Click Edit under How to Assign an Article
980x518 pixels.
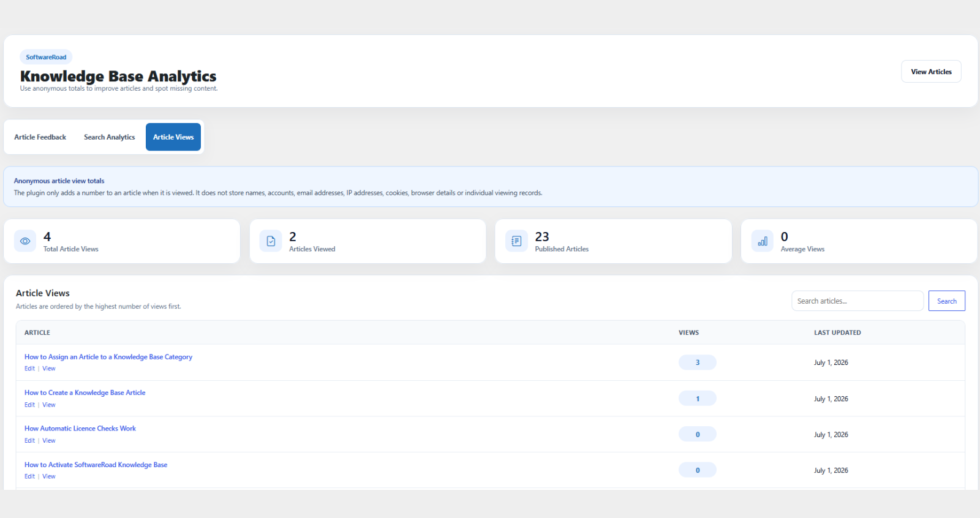click(x=29, y=369)
